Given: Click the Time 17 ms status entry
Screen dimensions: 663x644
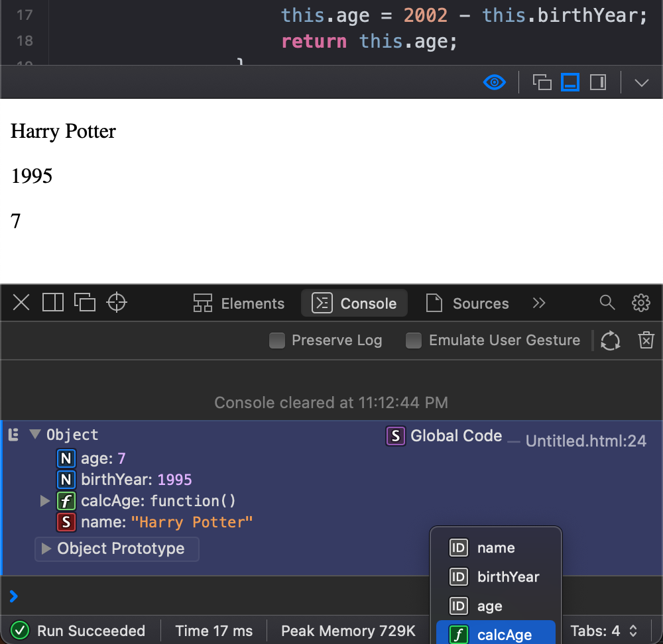Looking at the screenshot, I should tap(214, 631).
